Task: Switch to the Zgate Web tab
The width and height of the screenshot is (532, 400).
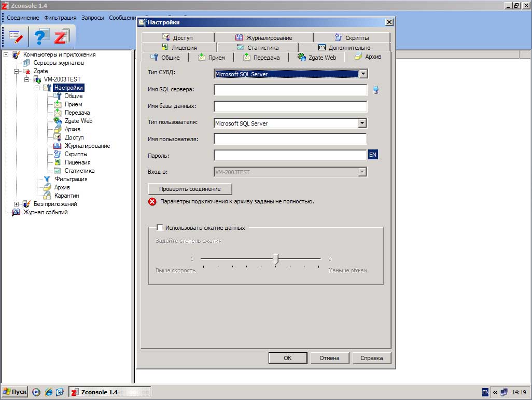Action: coord(316,58)
